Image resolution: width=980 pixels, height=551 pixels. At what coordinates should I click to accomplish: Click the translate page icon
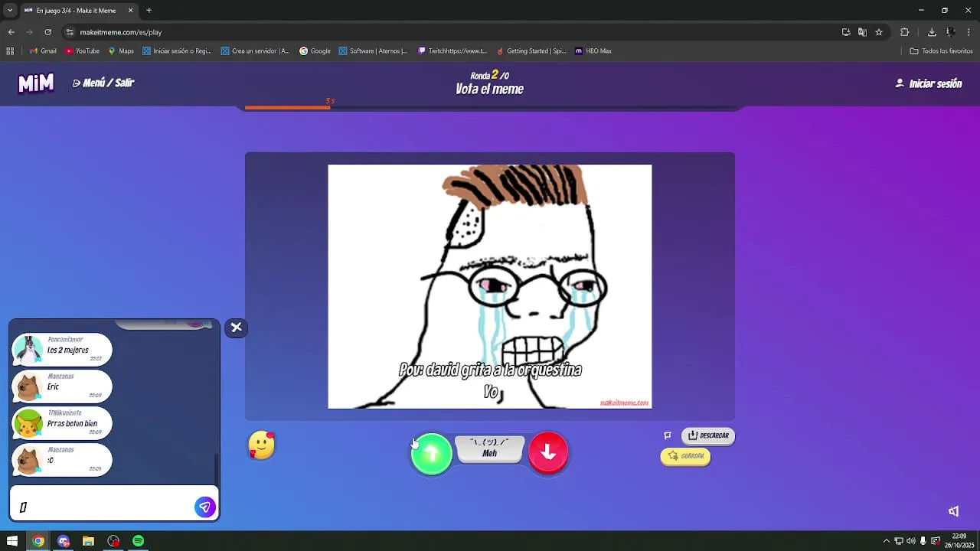pos(862,32)
